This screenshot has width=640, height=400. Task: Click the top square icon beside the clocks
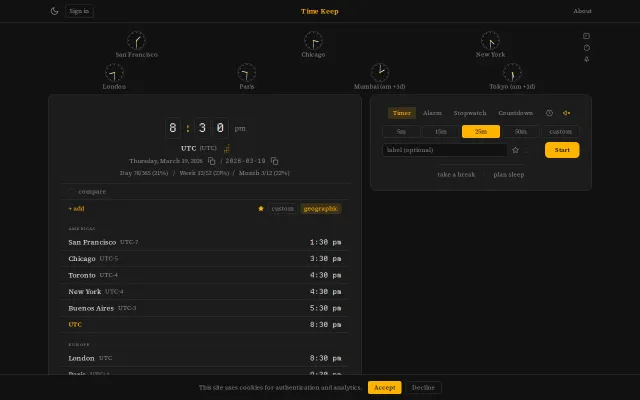click(587, 36)
